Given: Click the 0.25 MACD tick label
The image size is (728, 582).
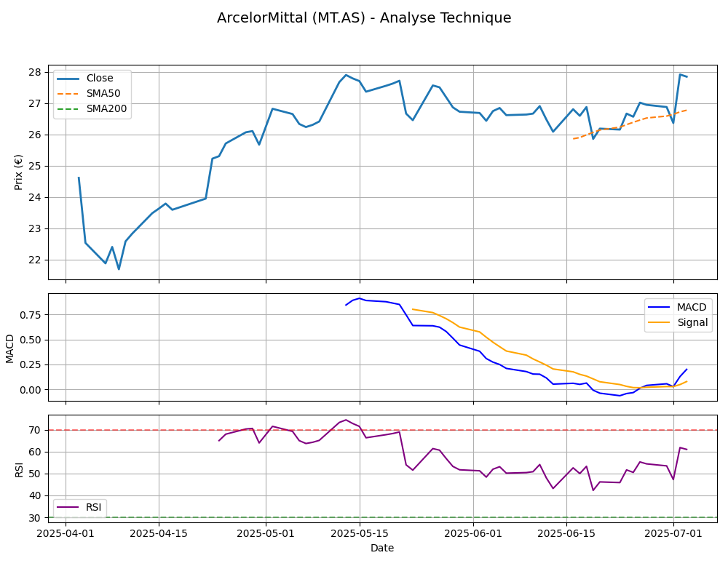Looking at the screenshot, I should pos(31,365).
